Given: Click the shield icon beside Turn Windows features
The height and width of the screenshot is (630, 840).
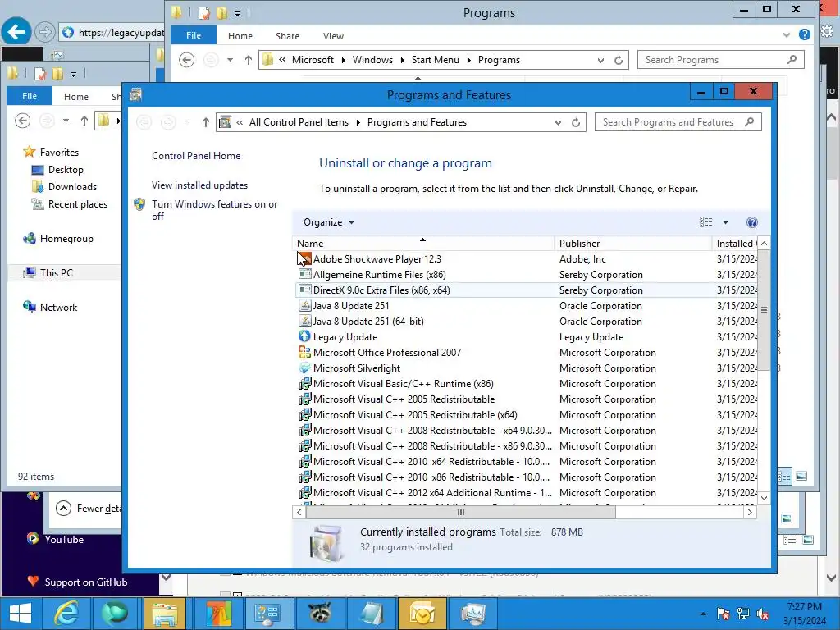Looking at the screenshot, I should click(139, 204).
